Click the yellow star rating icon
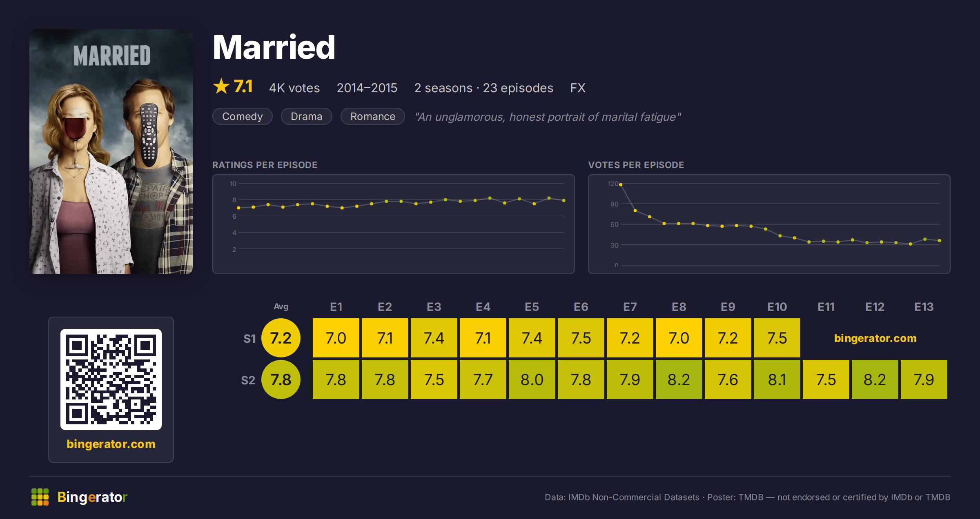The height and width of the screenshot is (519, 980). [x=221, y=86]
